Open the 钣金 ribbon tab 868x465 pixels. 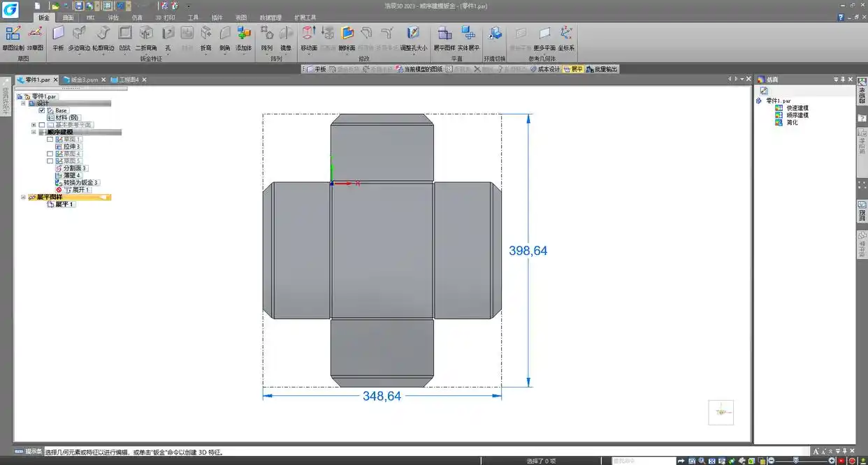[43, 17]
